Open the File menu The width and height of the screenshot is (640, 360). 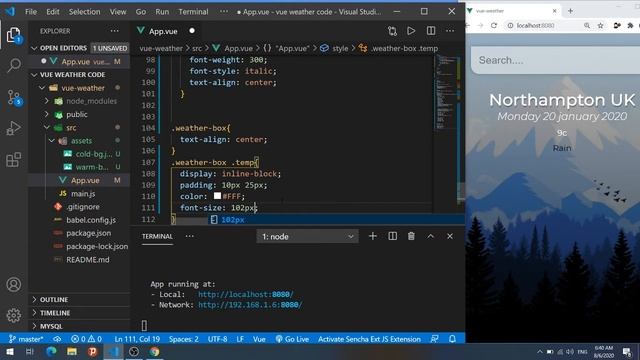[x=31, y=12]
